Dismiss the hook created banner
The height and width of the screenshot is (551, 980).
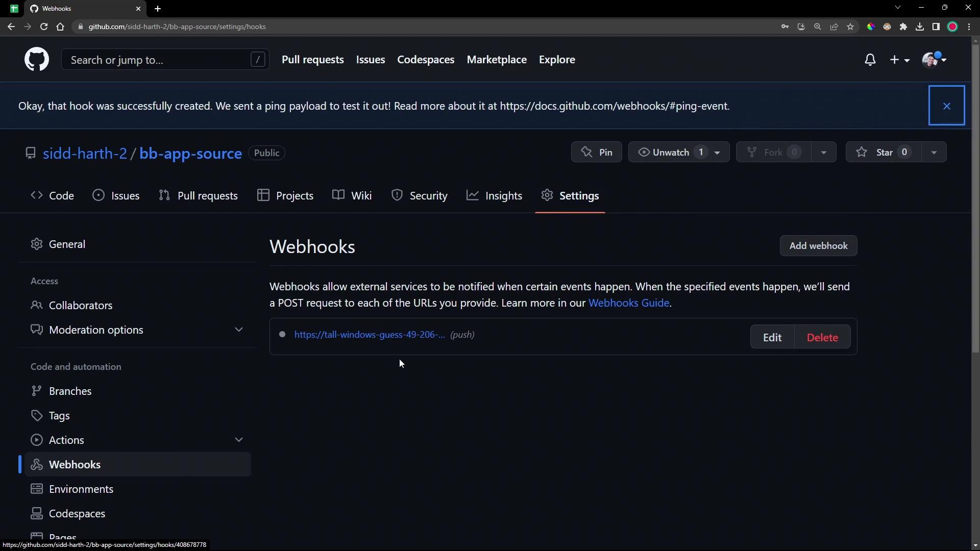[947, 106]
